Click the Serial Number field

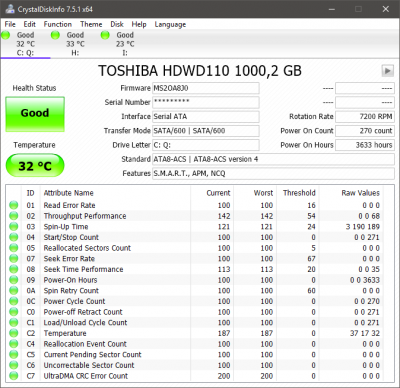tap(206, 102)
